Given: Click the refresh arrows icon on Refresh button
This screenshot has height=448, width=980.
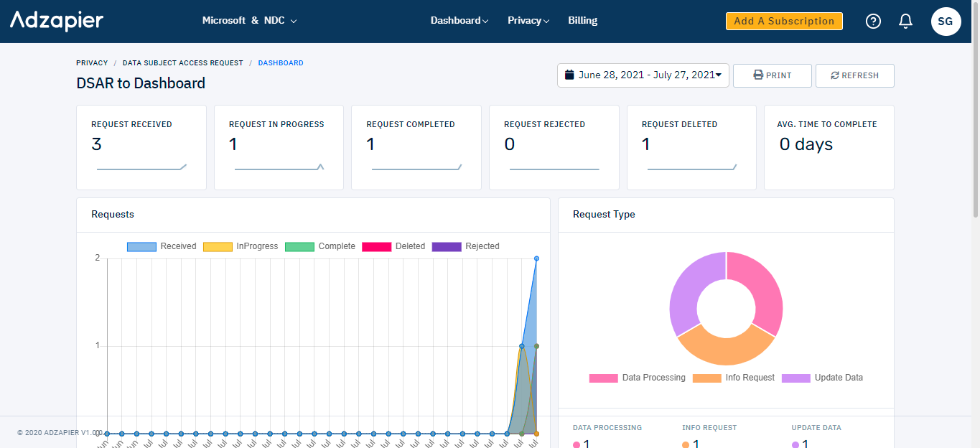Looking at the screenshot, I should [835, 75].
